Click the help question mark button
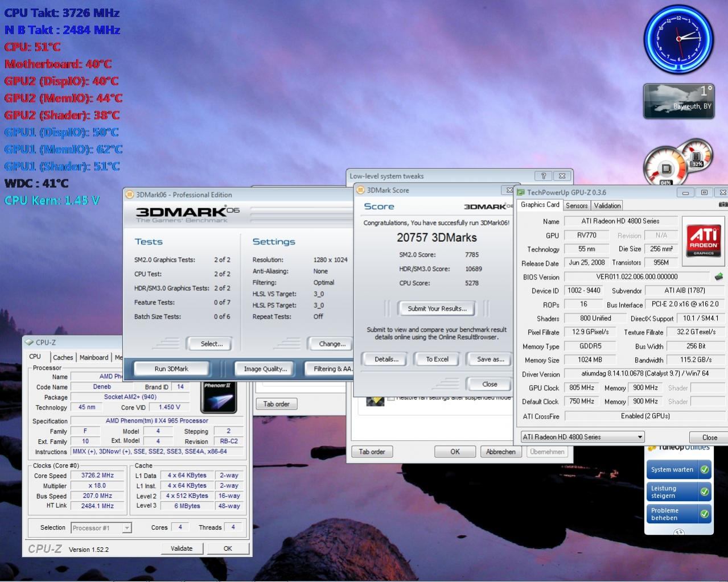The height and width of the screenshot is (582, 728). (543, 176)
